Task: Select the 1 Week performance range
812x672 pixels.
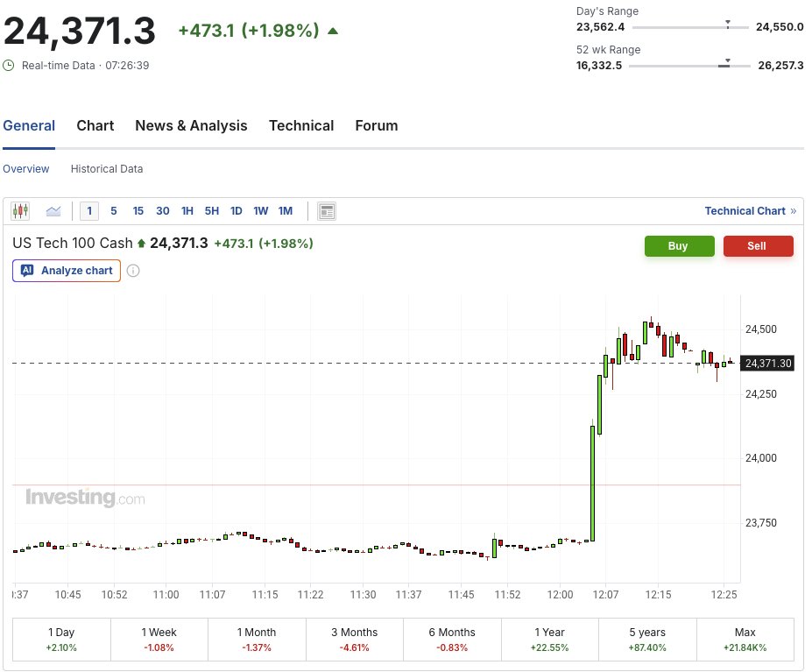Action: 159,640
